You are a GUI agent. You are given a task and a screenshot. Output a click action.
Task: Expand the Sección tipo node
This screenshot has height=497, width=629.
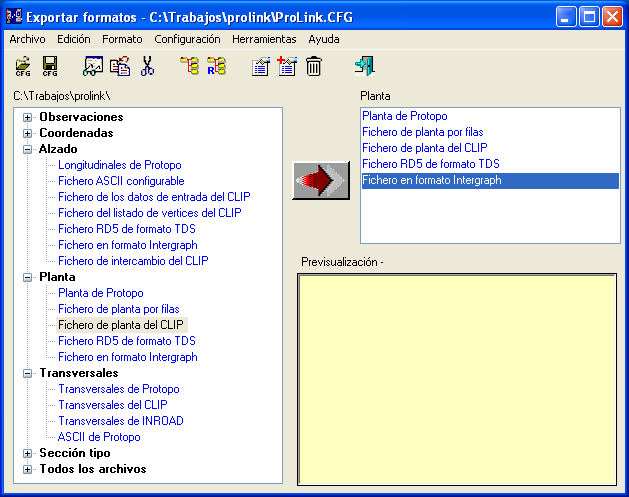(28, 453)
